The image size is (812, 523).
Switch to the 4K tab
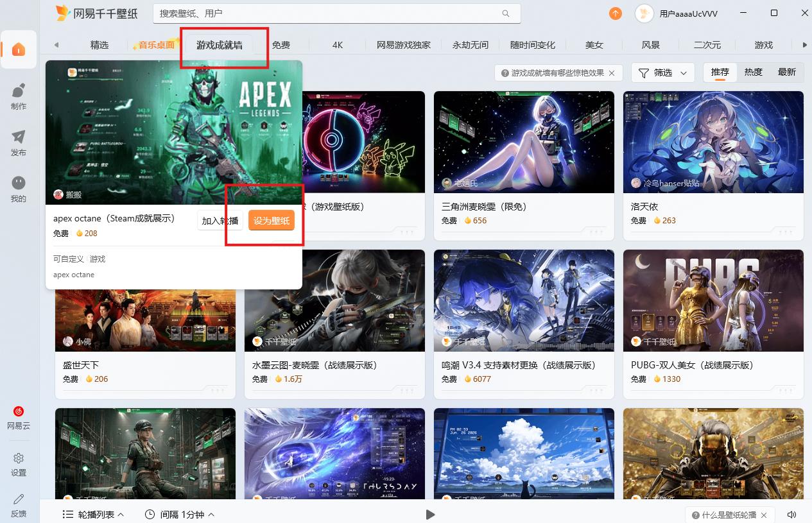click(338, 45)
